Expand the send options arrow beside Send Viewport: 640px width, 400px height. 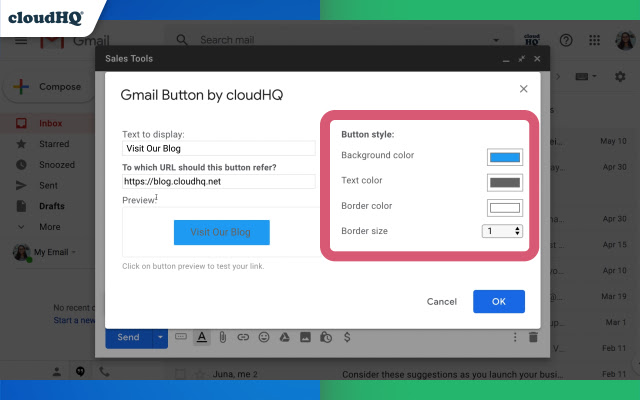point(160,337)
